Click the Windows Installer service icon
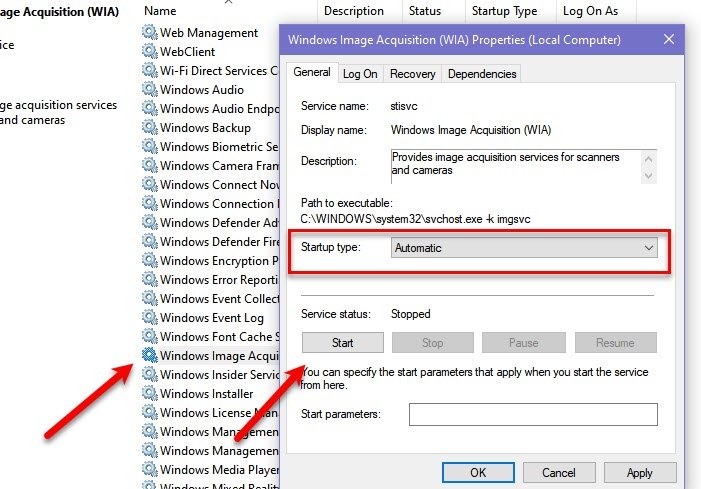The height and width of the screenshot is (489, 701). coord(150,394)
